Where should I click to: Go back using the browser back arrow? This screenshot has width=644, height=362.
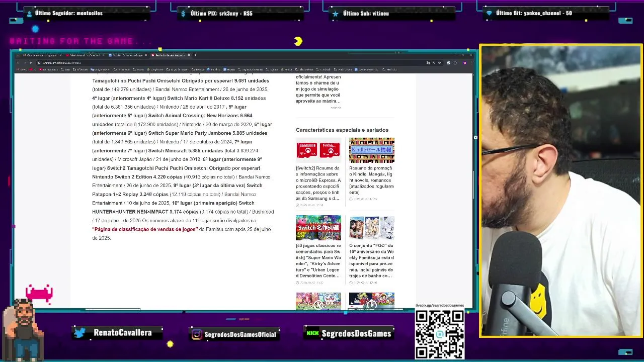pos(18,63)
